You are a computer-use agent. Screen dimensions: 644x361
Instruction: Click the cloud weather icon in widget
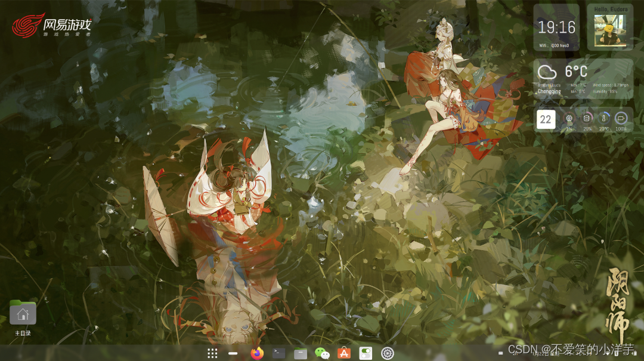[547, 72]
